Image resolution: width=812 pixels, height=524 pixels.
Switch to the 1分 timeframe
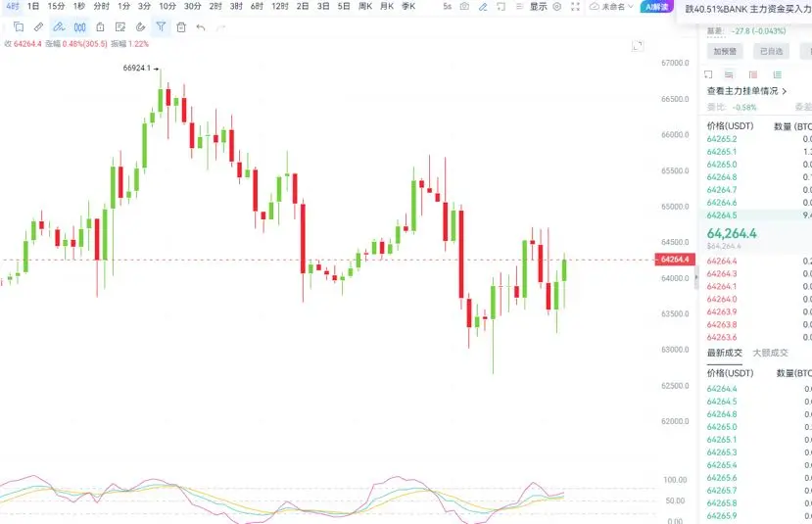pyautogui.click(x=123, y=6)
